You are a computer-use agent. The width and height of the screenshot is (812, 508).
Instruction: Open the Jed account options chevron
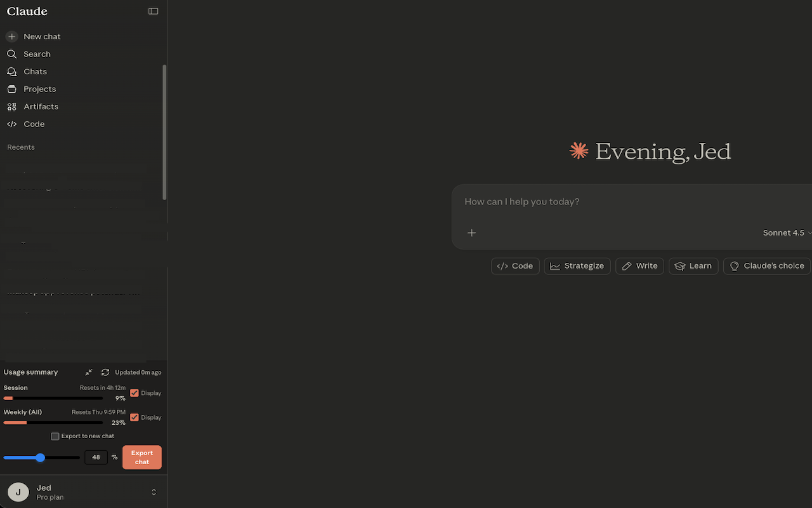click(x=154, y=491)
